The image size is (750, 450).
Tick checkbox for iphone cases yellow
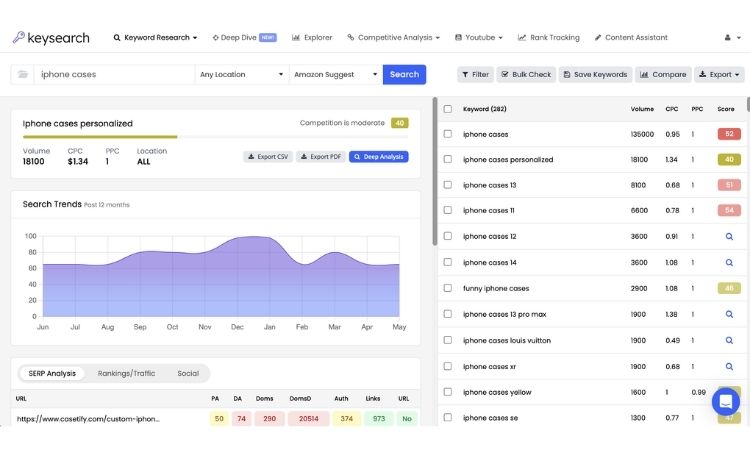pos(448,392)
